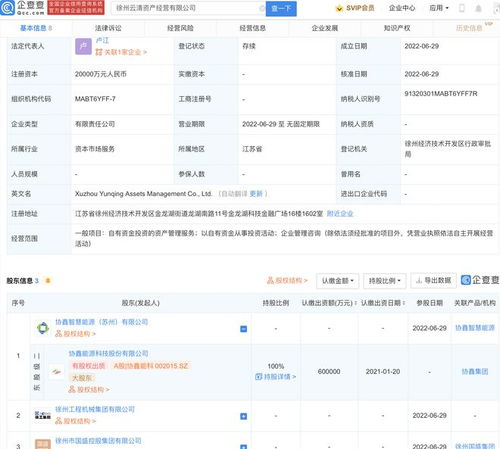Open 协鑫智慧能源（苏州）有限公司 shareholder link
This screenshot has height=449, width=500.
[102, 322]
